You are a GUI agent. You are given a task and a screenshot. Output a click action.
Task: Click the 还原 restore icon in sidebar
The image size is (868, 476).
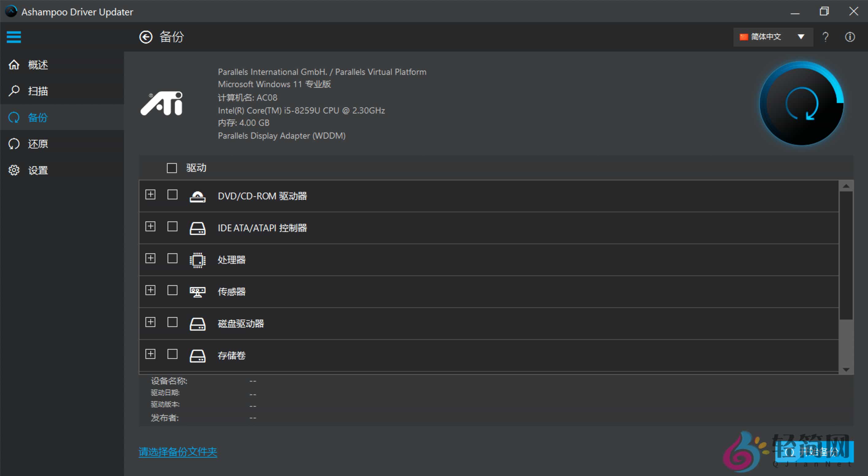[14, 144]
